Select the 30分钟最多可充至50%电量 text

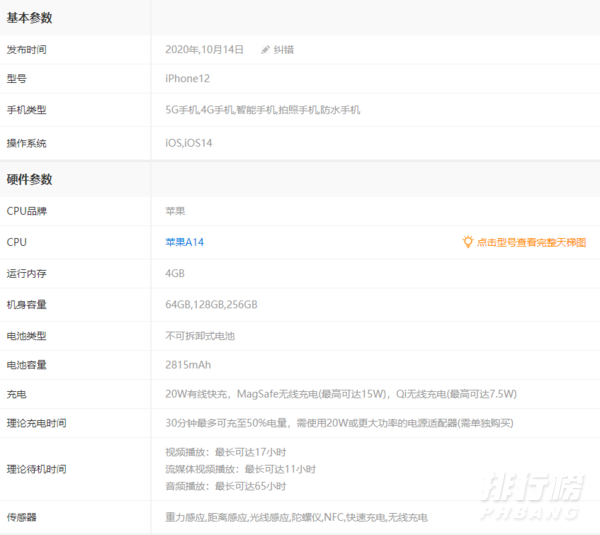(339, 423)
